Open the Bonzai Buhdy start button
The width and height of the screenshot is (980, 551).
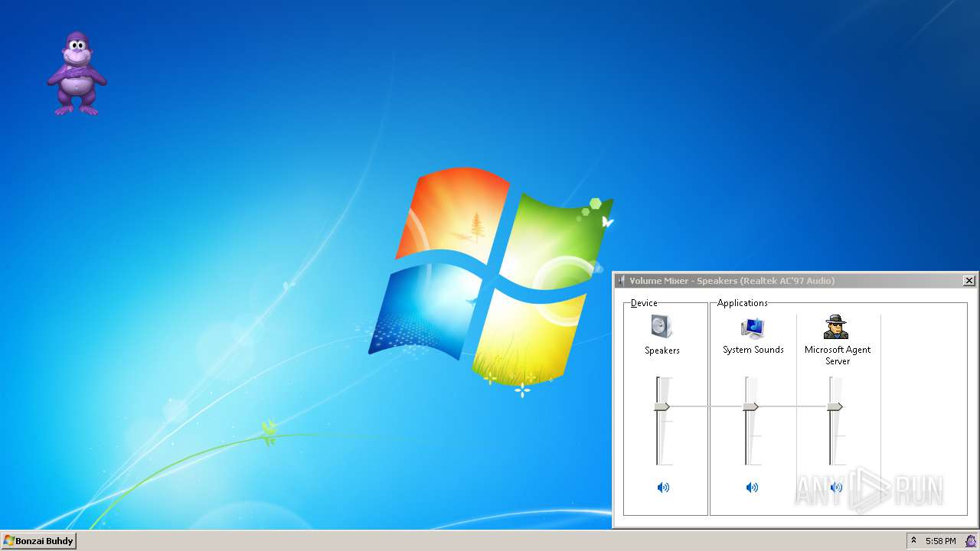38,541
